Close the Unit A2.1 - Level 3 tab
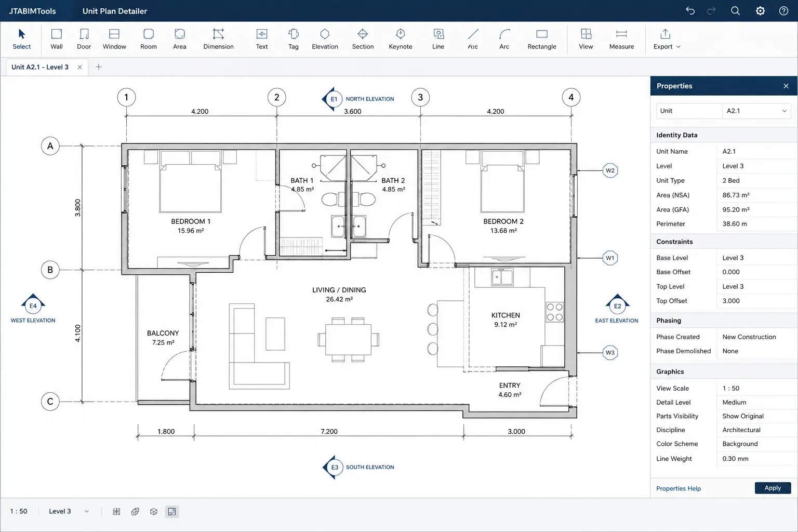 79,67
